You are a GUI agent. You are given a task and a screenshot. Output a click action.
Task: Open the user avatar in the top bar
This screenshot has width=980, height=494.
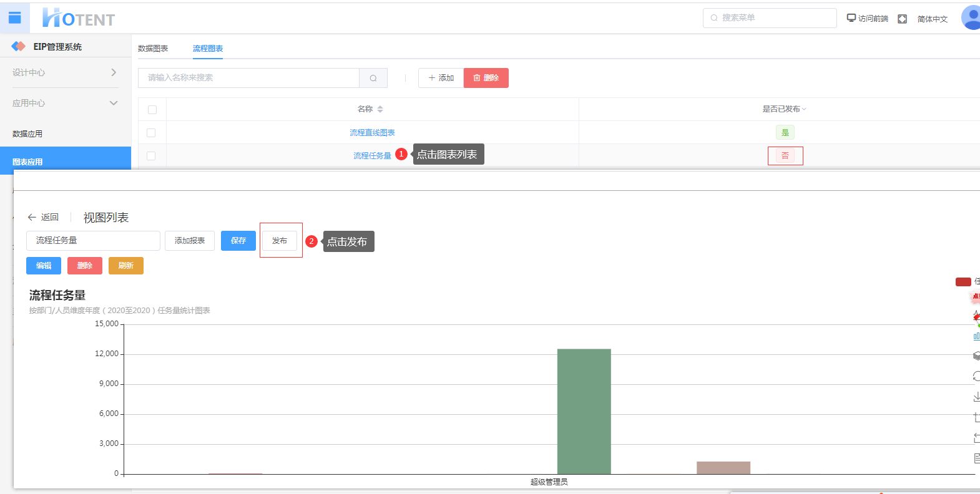(971, 17)
